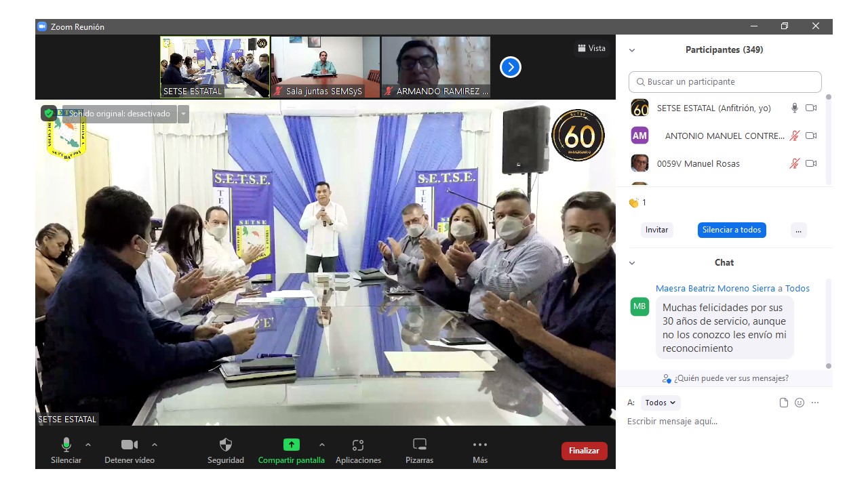Click SETSE ESTATAL camera icon in participants
This screenshot has height=488, width=868.
pos(811,108)
